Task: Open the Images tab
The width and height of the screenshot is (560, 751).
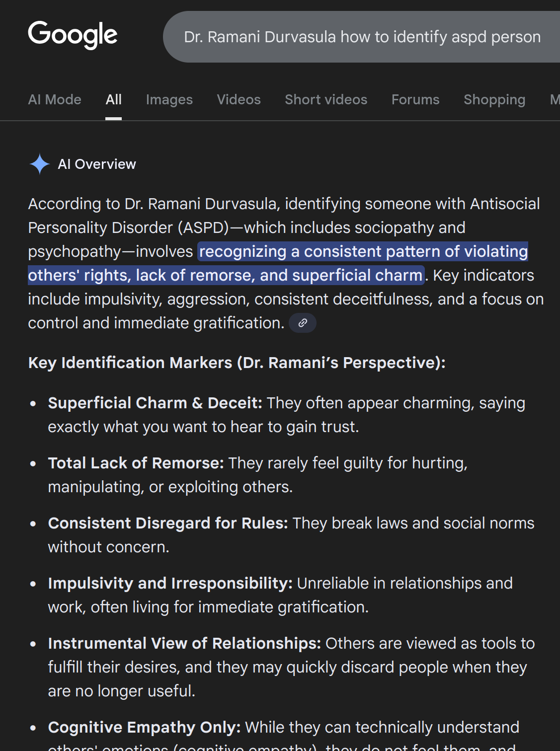Action: 169,100
